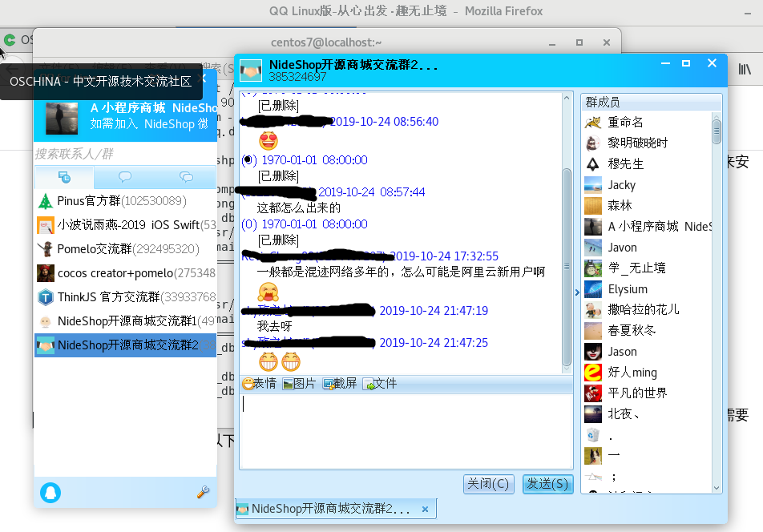Open NideShop开源商城交流群1 group

(x=125, y=321)
